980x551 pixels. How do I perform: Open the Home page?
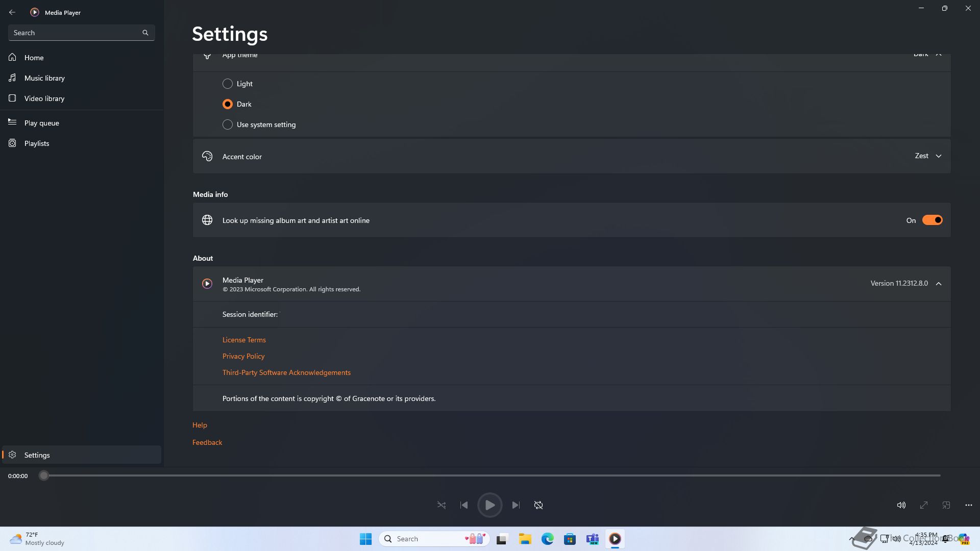82,58
